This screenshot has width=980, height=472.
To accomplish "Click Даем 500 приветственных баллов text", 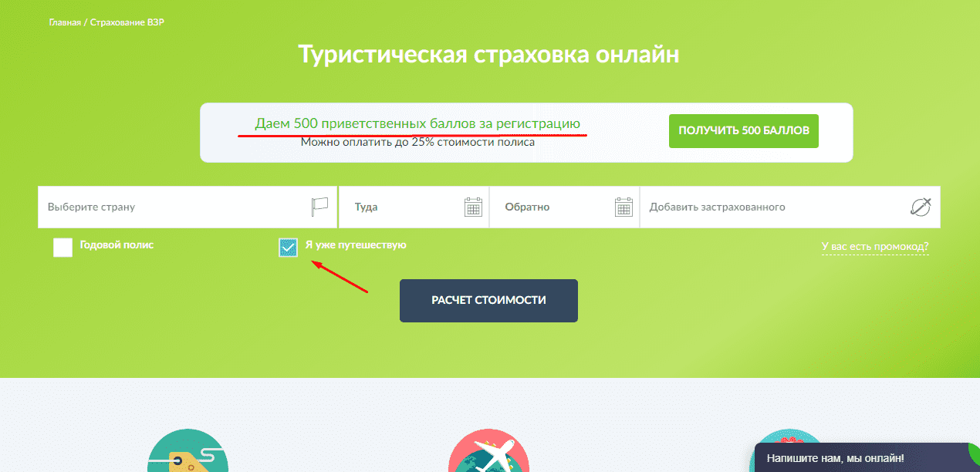I will 417,123.
